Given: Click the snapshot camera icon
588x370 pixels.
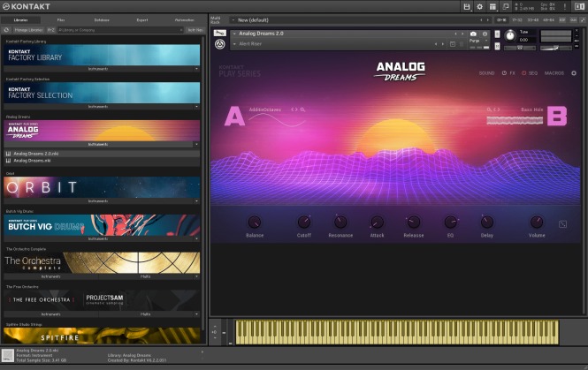Looking at the screenshot, I should [x=473, y=34].
